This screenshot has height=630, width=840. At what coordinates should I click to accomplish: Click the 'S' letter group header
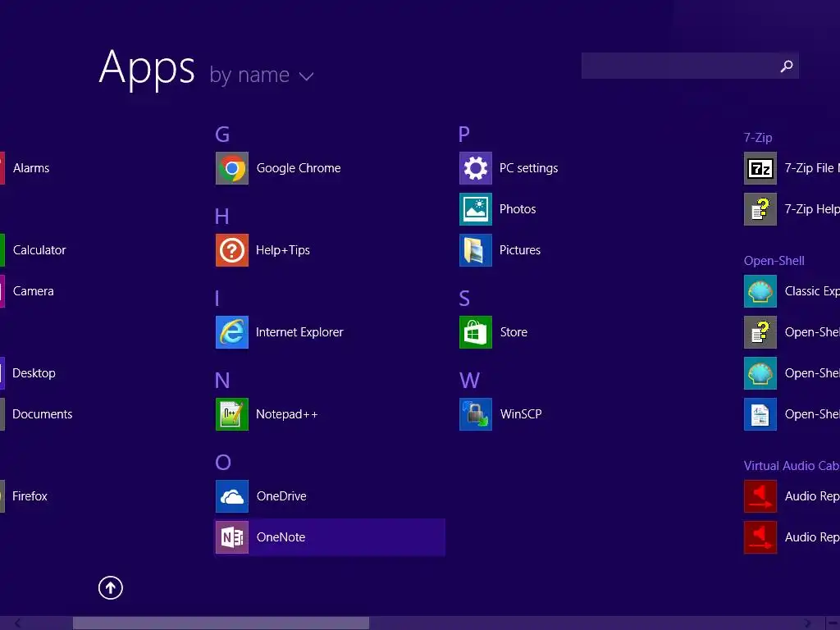pos(464,299)
